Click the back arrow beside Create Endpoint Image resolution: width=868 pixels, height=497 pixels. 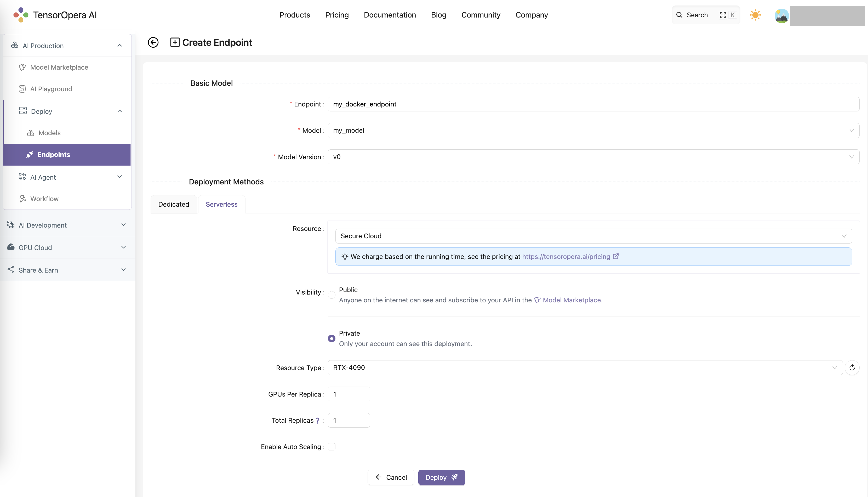[153, 42]
